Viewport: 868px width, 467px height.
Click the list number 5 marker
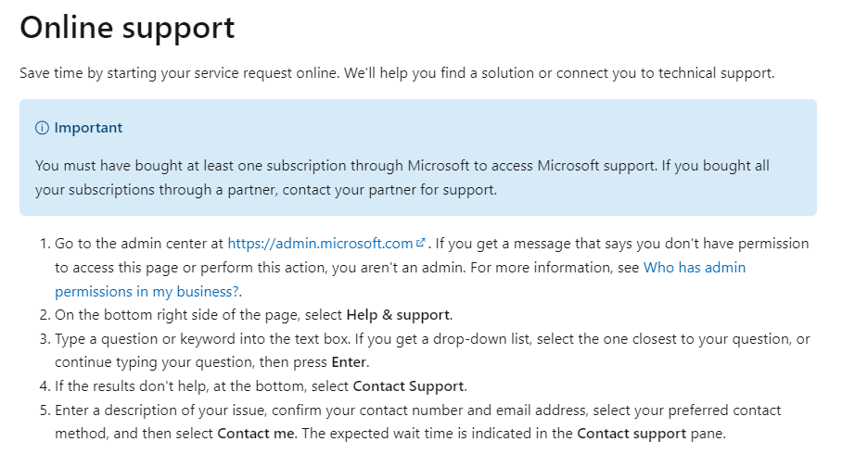point(45,410)
